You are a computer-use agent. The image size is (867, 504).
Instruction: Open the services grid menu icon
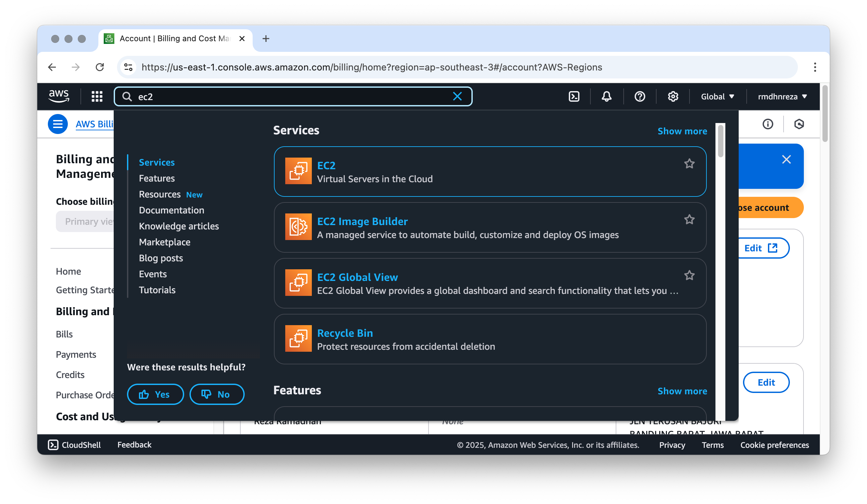97,97
